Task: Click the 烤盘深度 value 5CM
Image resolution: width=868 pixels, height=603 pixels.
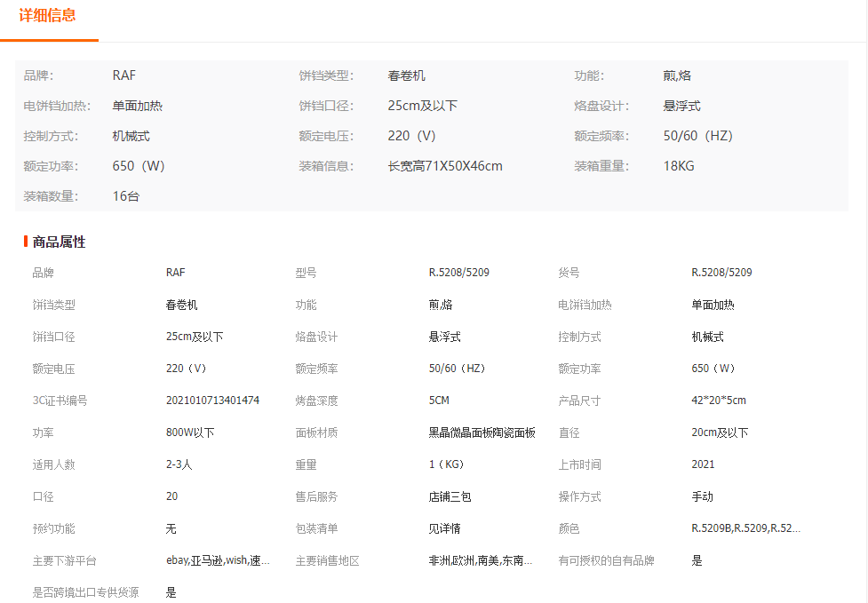Action: tap(439, 401)
